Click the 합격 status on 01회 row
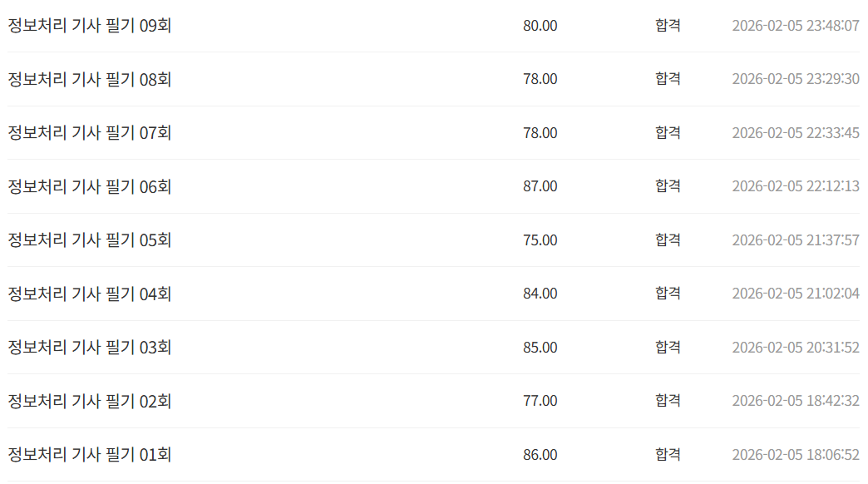Image resolution: width=868 pixels, height=484 pixels. click(668, 454)
